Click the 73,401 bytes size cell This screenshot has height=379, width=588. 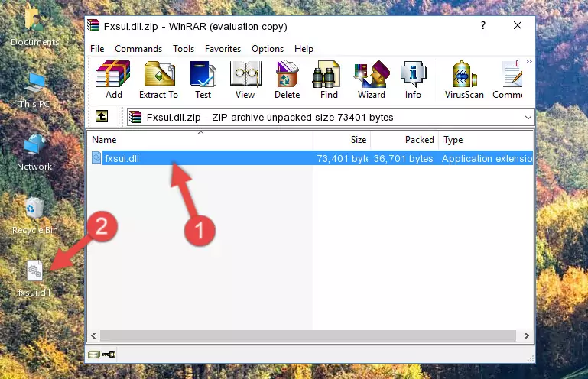[x=342, y=159]
